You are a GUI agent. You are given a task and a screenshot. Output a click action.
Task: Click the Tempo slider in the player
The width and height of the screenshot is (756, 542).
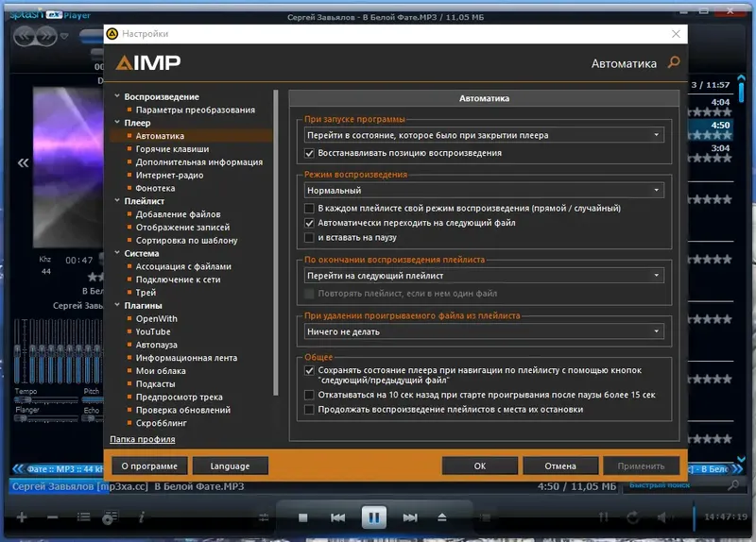tap(45, 399)
